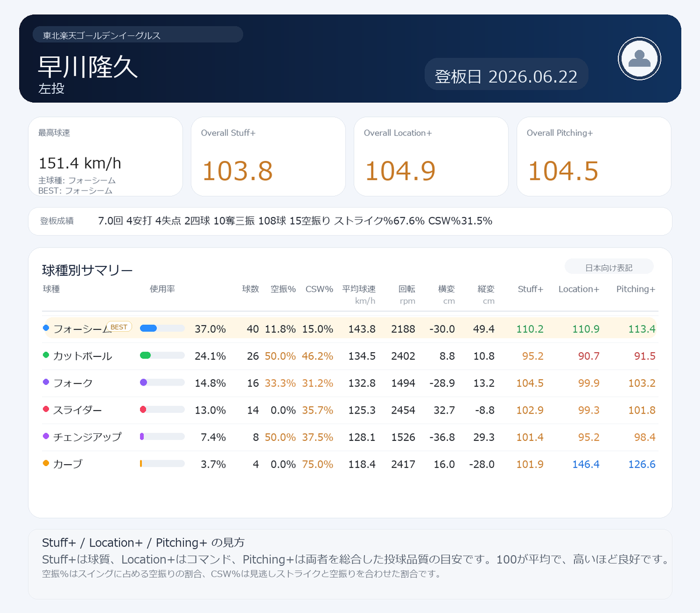Click the チェンジアップ pitch name
Viewport: 700px width, 613px height.
click(x=87, y=437)
